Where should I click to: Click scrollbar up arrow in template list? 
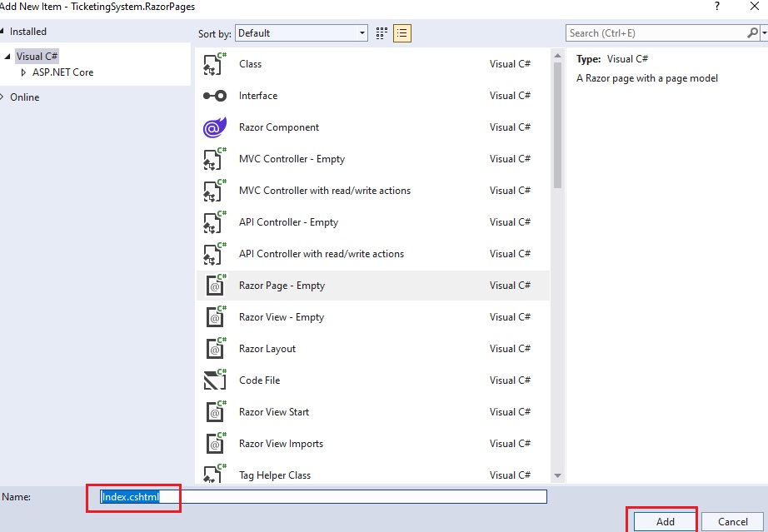(557, 55)
